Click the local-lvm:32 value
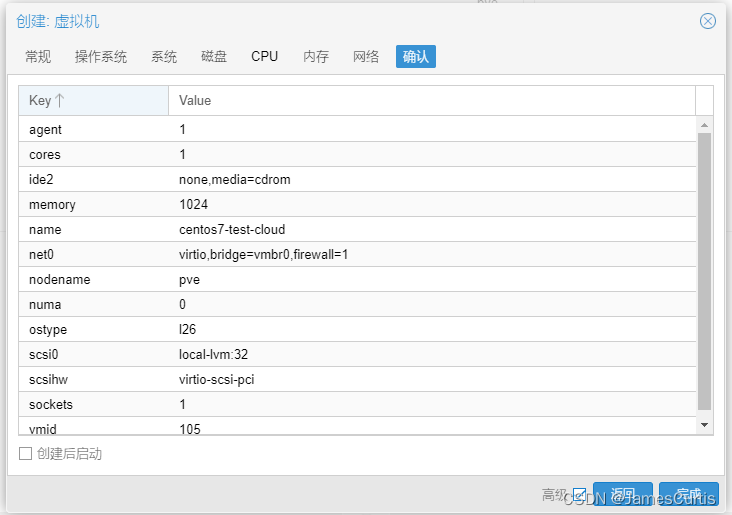 click(214, 354)
